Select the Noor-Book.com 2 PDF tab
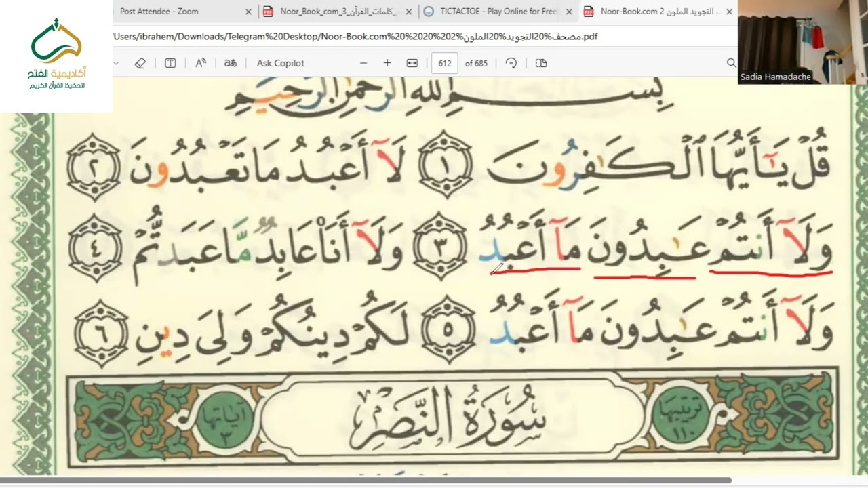Screen dimensions: 868x488 pos(658,11)
